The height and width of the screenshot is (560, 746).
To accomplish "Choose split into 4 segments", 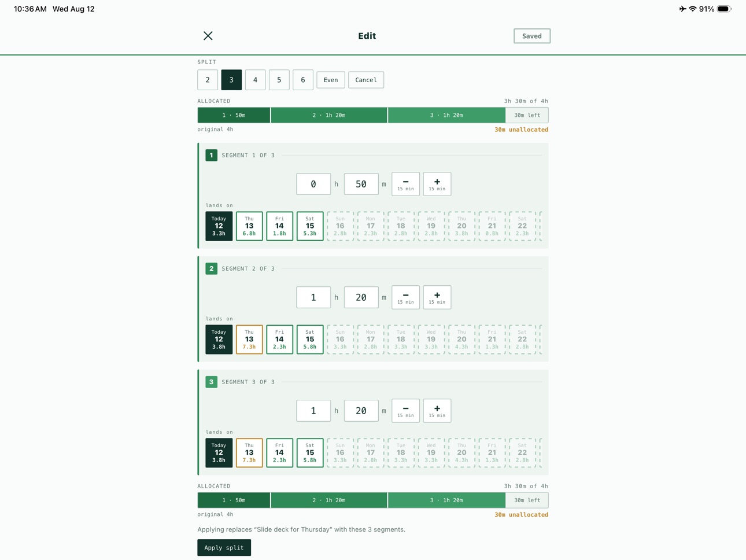I will [255, 80].
